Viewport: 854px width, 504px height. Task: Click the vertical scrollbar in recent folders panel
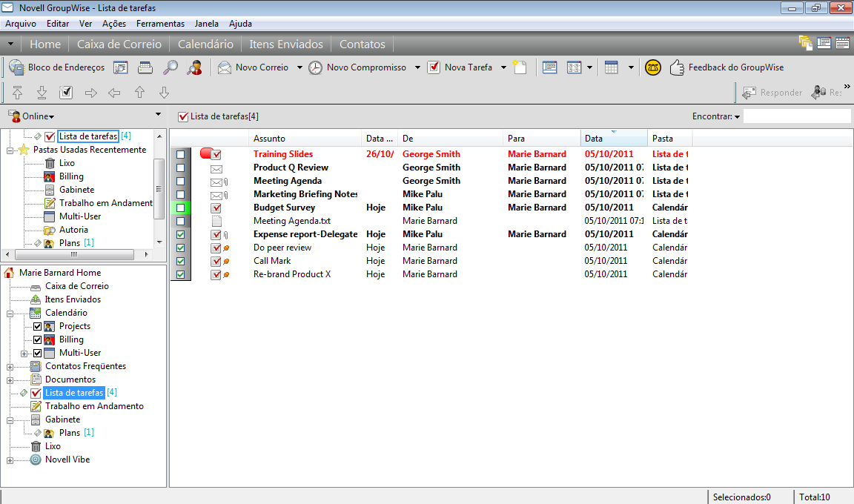pyautogui.click(x=159, y=188)
